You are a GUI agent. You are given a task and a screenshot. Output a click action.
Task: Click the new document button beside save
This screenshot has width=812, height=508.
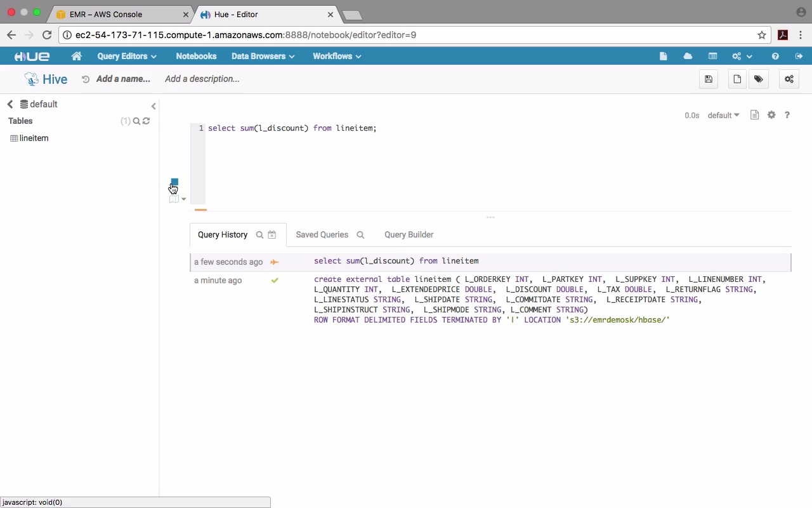coord(737,79)
